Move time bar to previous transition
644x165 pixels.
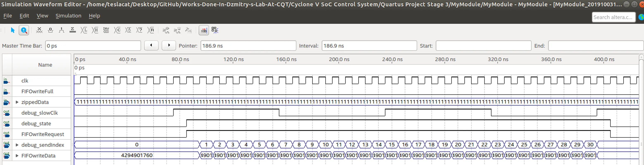tap(151, 45)
